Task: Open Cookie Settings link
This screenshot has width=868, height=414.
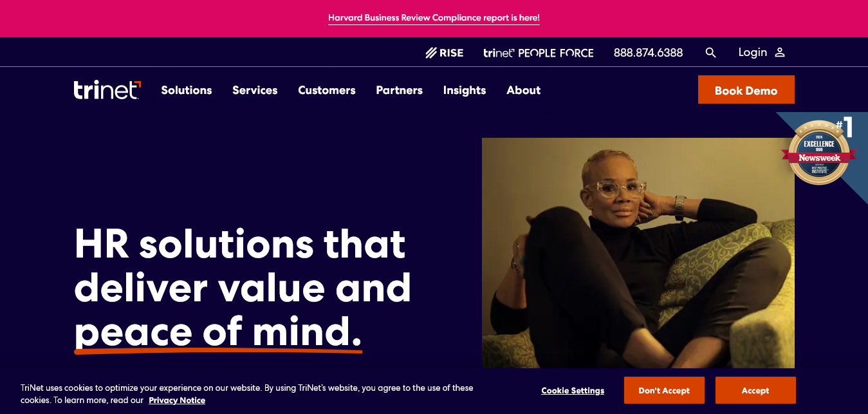Action: click(573, 391)
